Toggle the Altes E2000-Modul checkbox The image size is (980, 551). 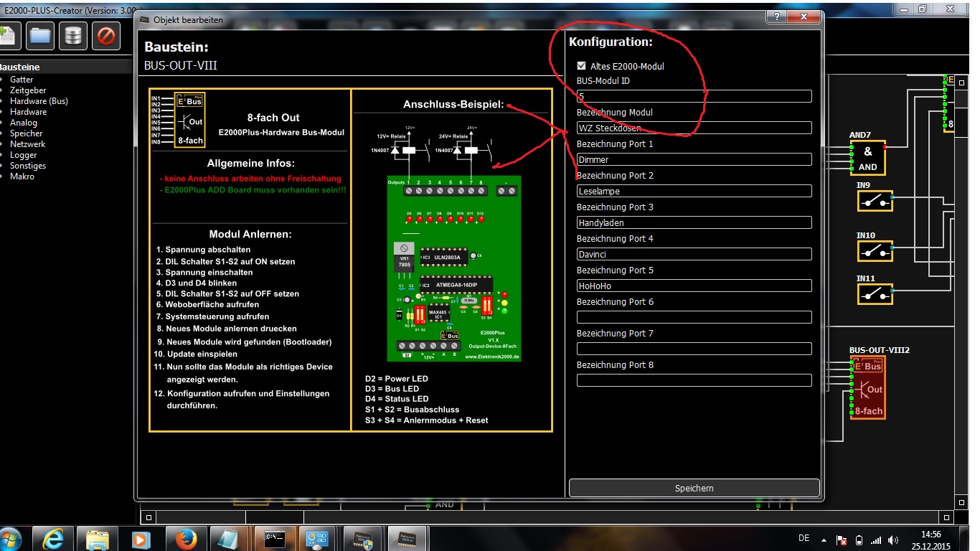pos(582,66)
